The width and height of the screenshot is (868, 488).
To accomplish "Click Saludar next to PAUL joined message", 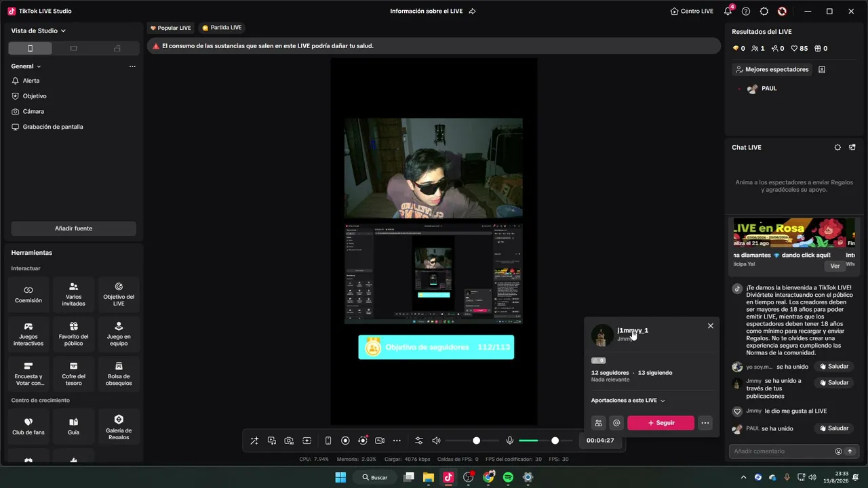I will pyautogui.click(x=834, y=428).
